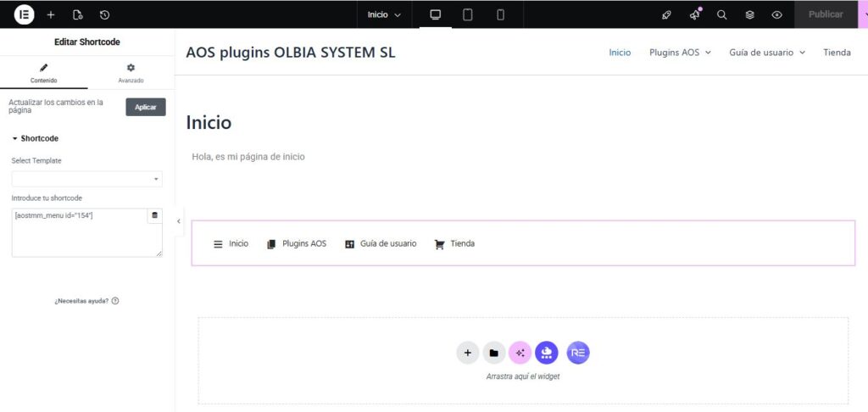Open the Select Template dropdown
This screenshot has height=412, width=868.
(86, 179)
